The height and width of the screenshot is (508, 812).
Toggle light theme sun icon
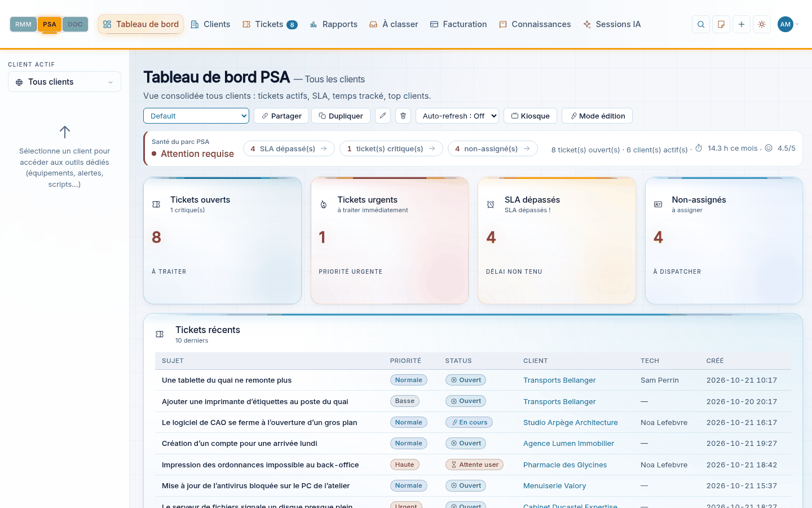[762, 24]
